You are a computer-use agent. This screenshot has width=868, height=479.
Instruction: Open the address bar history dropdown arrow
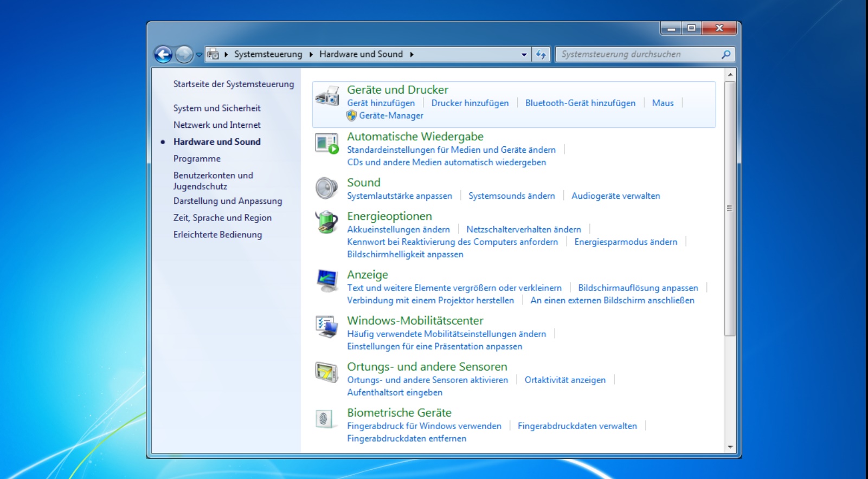[x=524, y=54]
